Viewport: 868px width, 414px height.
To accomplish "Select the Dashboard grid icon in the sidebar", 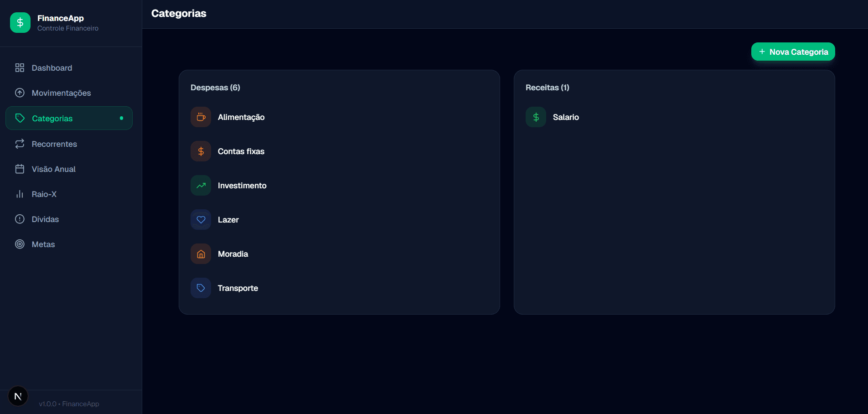I will click(x=20, y=67).
